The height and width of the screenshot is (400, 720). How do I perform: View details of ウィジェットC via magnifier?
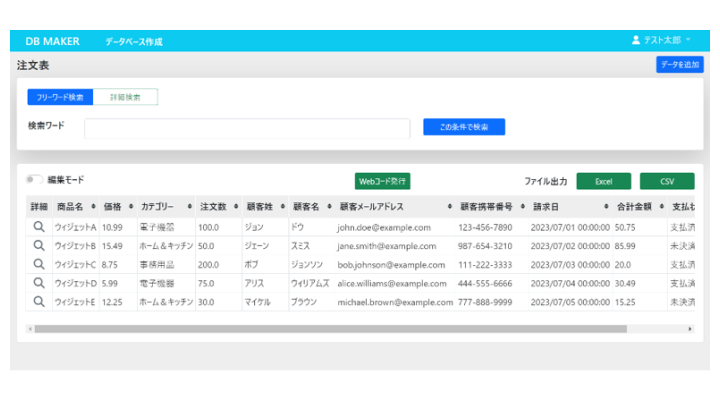(39, 264)
